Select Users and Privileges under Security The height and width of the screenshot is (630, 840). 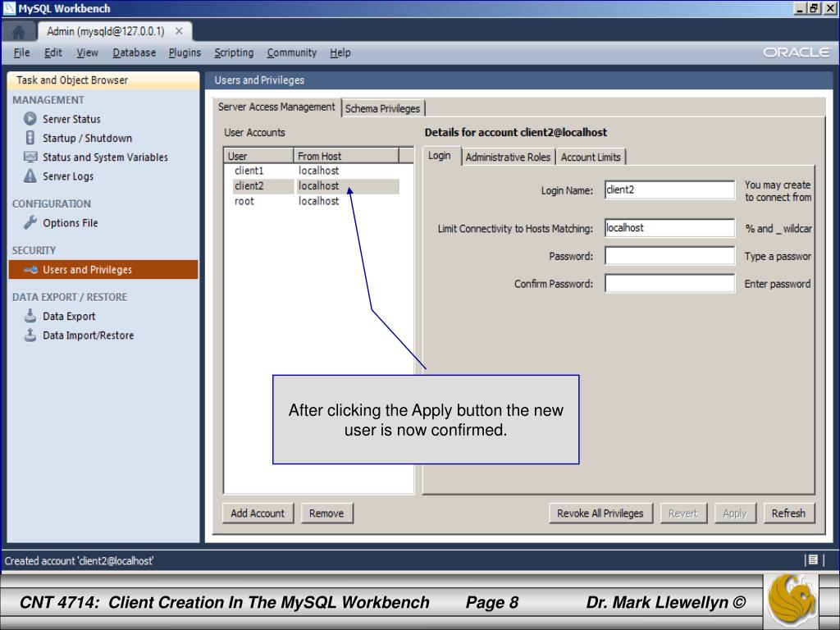pyautogui.click(x=103, y=269)
